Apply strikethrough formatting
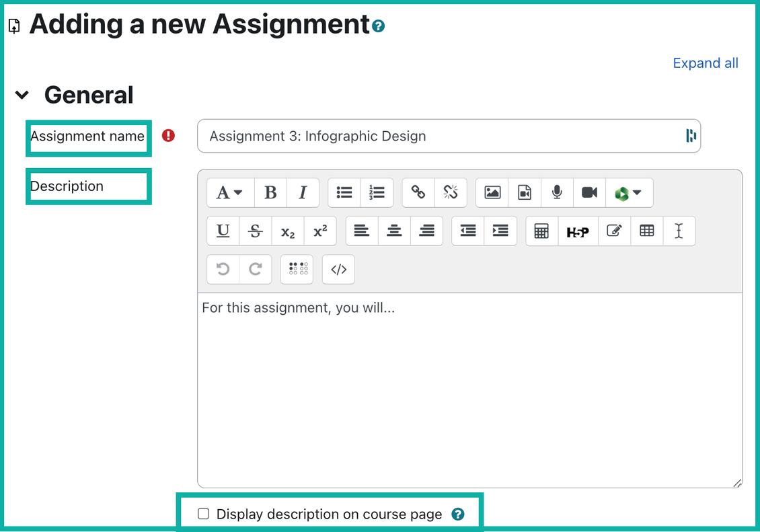Screen dimensions: 760x532 pos(255,231)
